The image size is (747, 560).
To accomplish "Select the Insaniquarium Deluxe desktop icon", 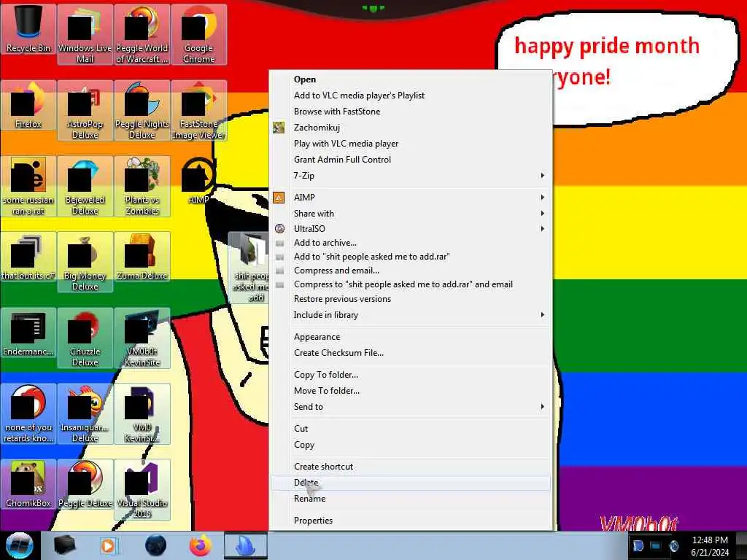I will point(85,413).
